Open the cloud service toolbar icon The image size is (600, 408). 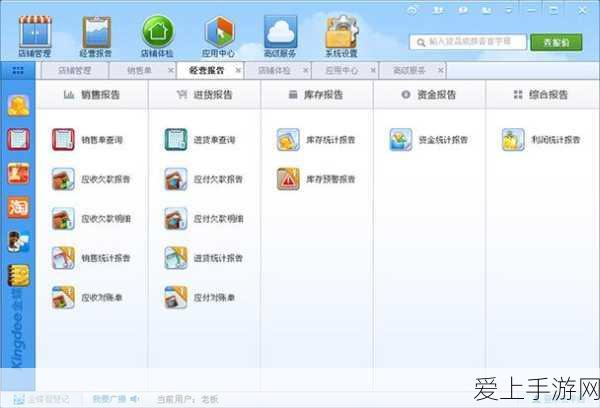[280, 37]
